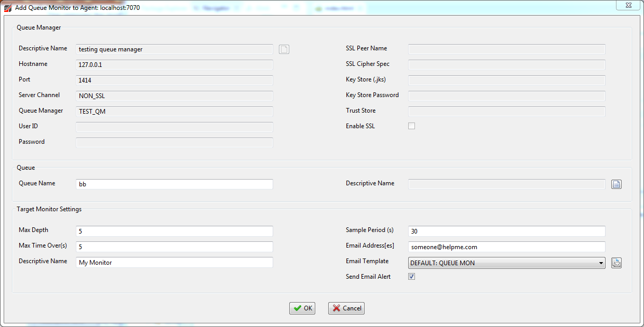This screenshot has width=644, height=327.
Task: Focus the Max Depth input field
Action: [174, 231]
